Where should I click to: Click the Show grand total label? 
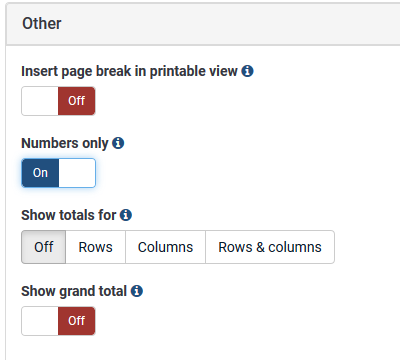click(74, 291)
